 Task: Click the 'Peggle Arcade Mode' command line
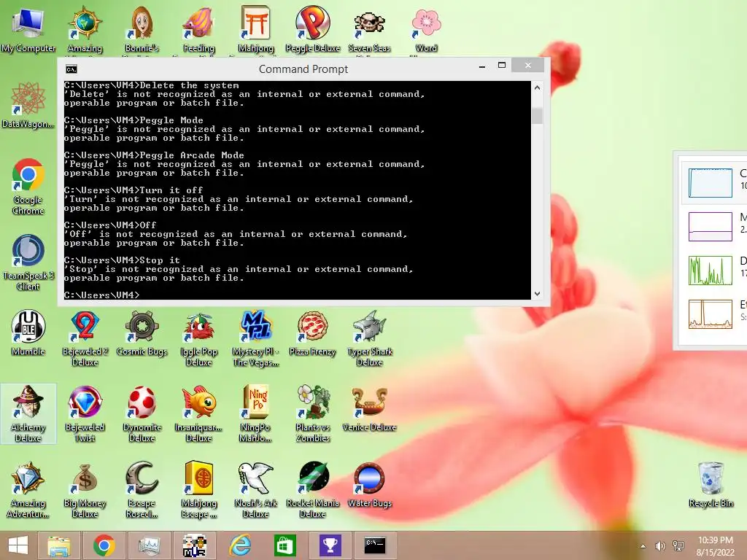point(154,155)
